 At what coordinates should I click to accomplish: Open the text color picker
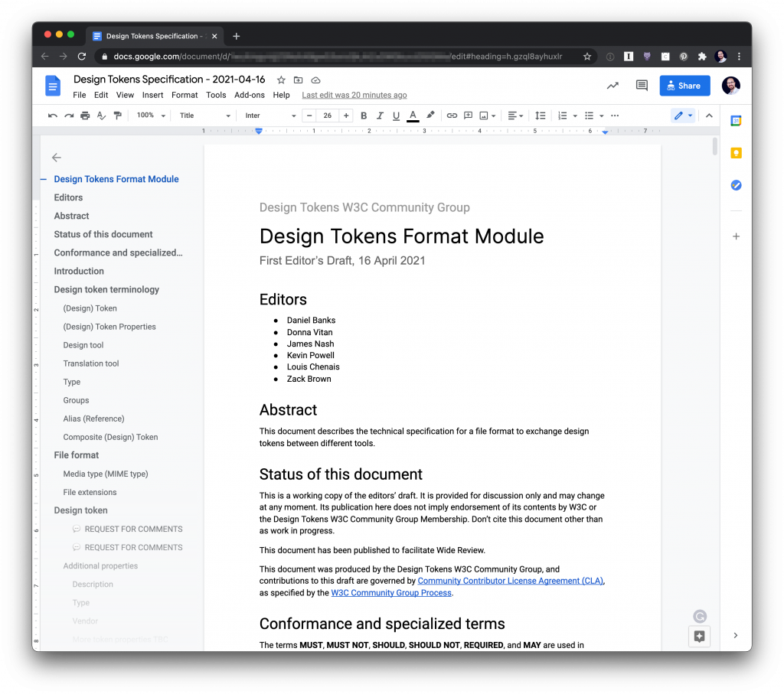[413, 116]
